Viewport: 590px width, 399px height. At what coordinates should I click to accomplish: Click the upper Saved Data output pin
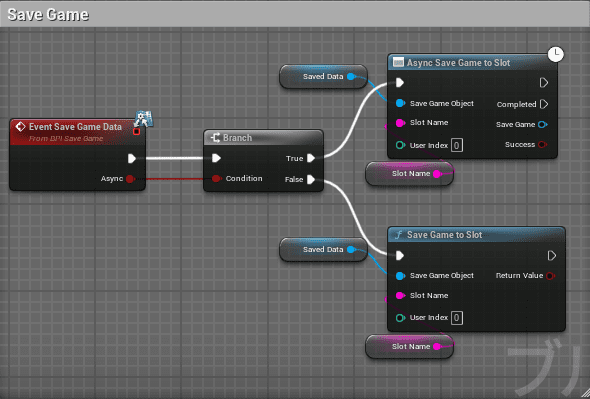coord(351,77)
